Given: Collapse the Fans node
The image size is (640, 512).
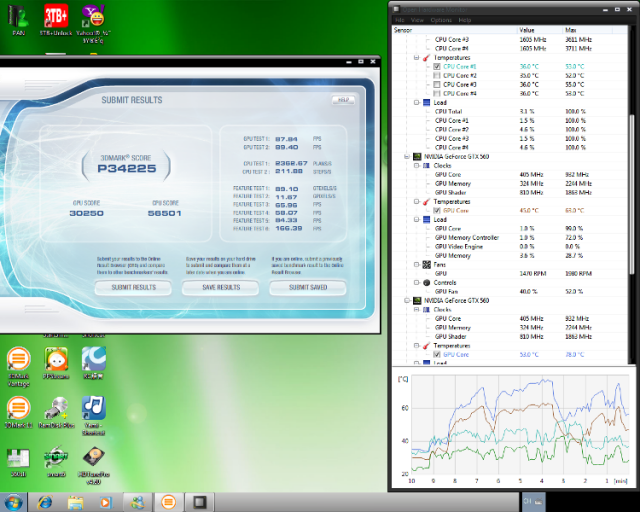Looking at the screenshot, I should pos(416,265).
